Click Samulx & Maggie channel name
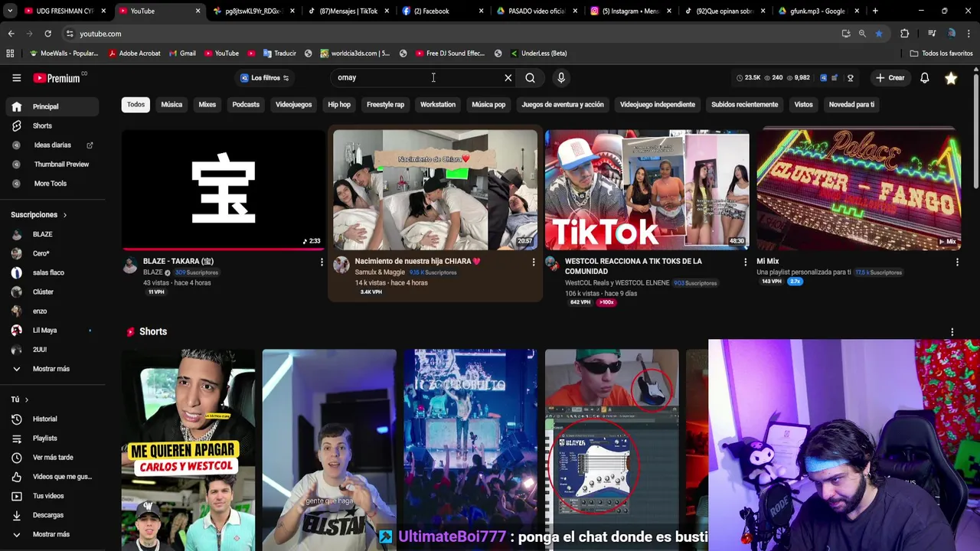This screenshot has height=551, width=980. [x=380, y=272]
